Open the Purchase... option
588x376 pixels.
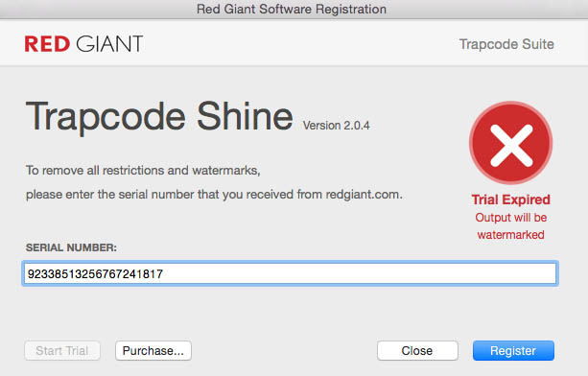tap(153, 350)
